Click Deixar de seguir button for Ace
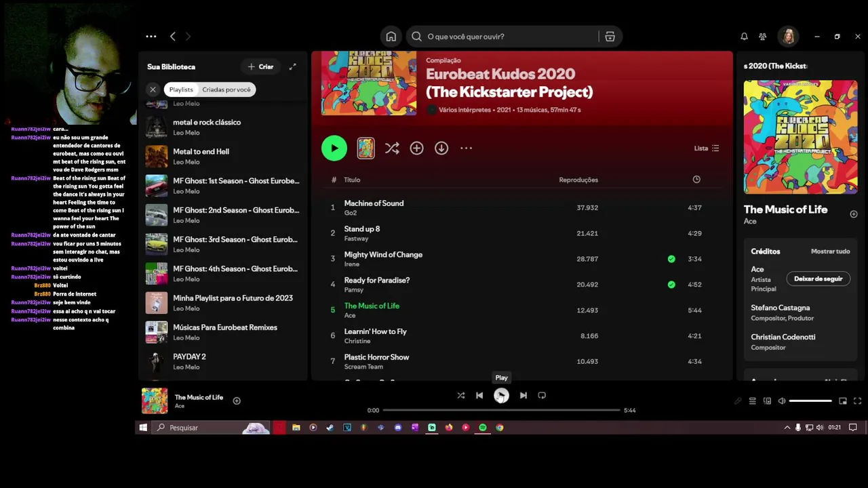Screen dimensions: 868x488 tap(818, 279)
